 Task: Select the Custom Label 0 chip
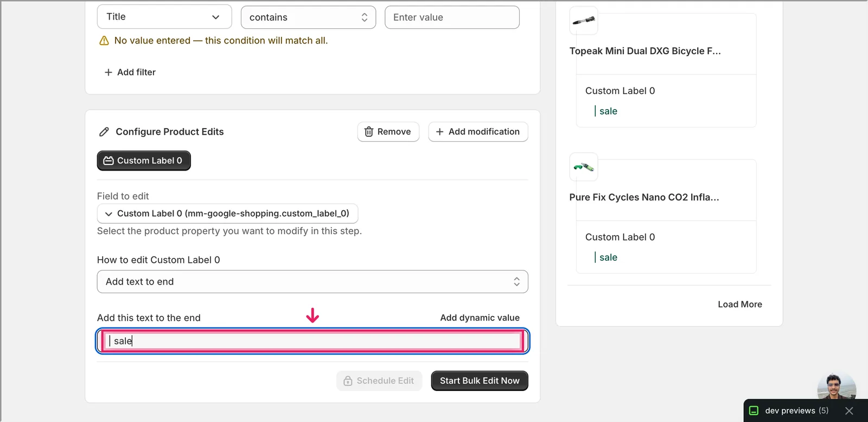144,161
